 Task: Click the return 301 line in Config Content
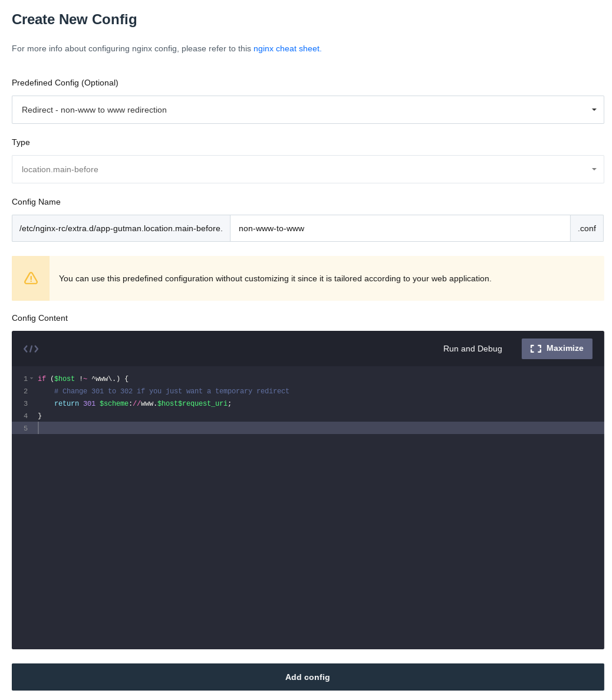[x=142, y=403]
